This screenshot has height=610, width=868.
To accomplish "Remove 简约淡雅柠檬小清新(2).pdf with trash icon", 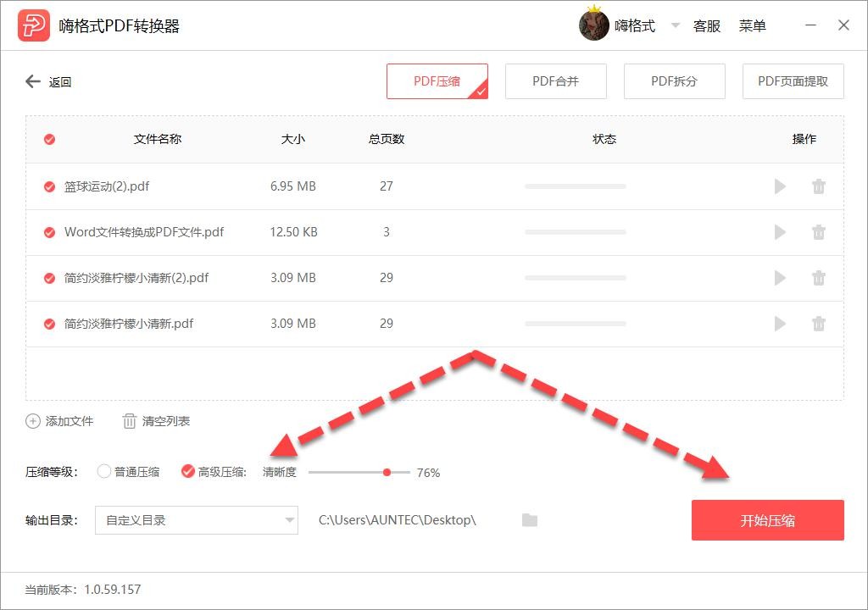I will click(x=819, y=278).
